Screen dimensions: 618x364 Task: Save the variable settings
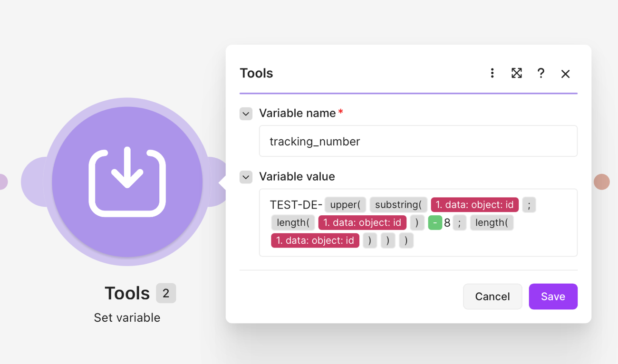[x=553, y=297]
